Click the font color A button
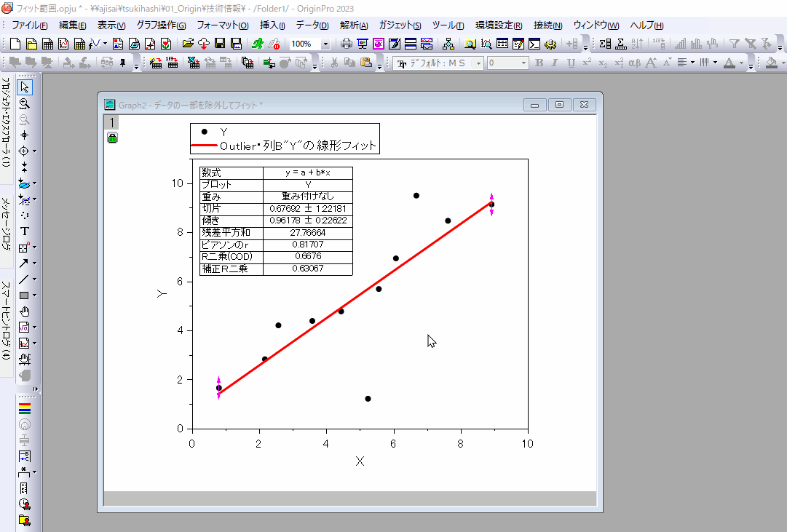Viewport: 787px width, 532px height. point(730,63)
